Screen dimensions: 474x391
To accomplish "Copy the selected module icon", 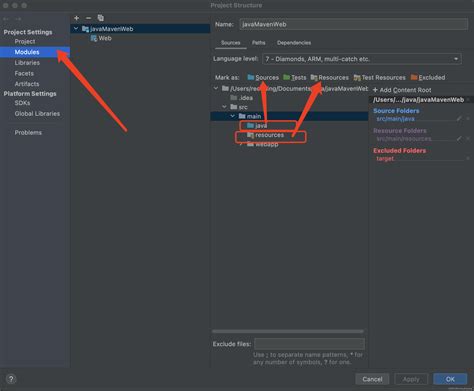I will point(100,18).
